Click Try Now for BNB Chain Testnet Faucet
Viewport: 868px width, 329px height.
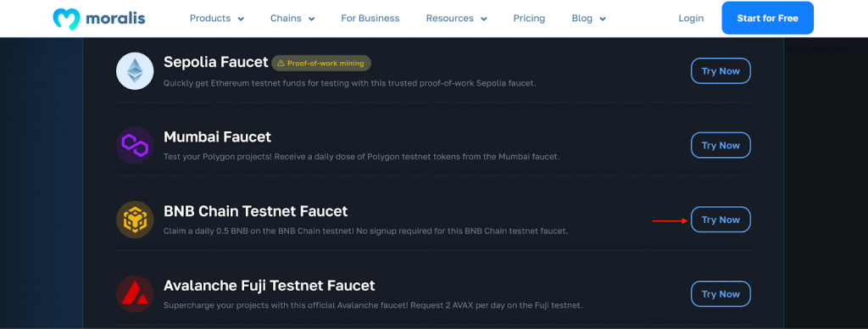[x=721, y=220]
